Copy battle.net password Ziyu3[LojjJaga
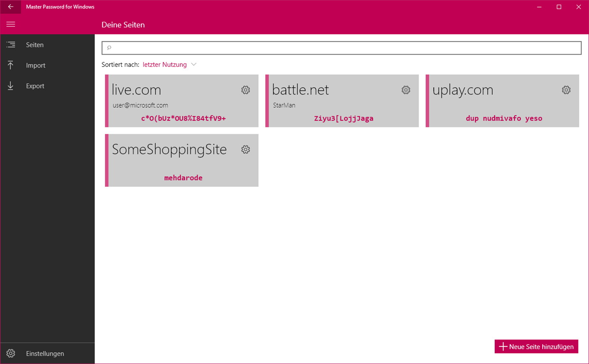This screenshot has width=589, height=364. (x=344, y=118)
